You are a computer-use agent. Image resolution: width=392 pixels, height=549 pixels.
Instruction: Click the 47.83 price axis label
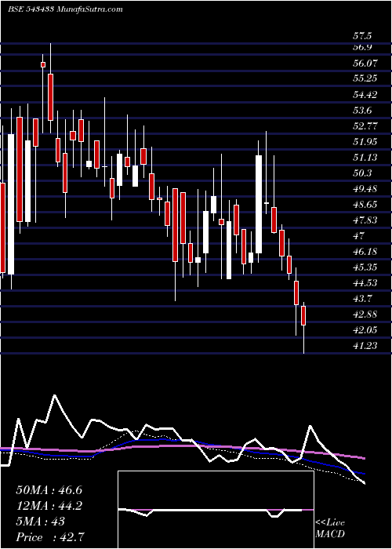point(365,220)
